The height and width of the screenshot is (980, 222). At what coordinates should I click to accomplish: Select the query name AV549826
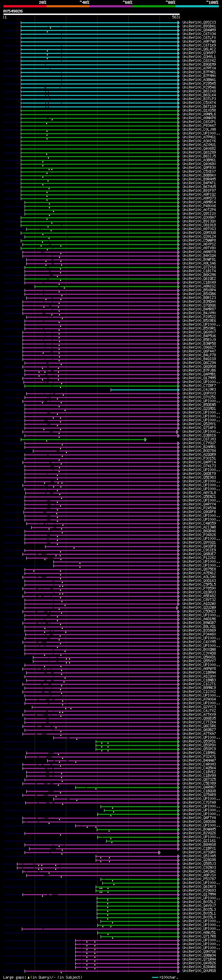pyautogui.click(x=13, y=11)
